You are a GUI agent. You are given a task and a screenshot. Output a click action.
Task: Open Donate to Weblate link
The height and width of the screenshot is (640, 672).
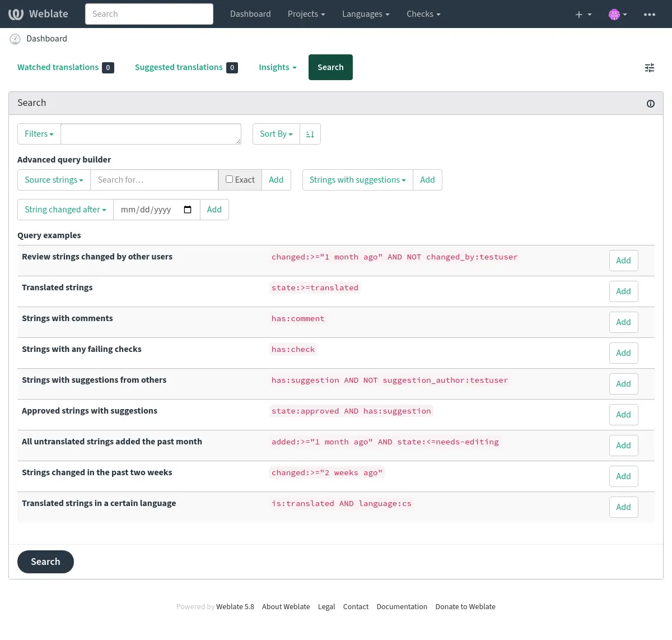pyautogui.click(x=465, y=607)
